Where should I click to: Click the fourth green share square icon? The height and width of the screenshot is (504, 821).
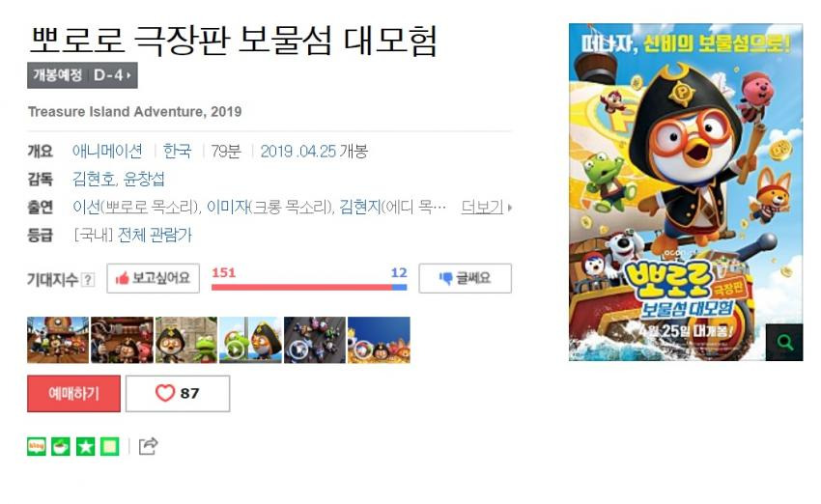pos(110,446)
